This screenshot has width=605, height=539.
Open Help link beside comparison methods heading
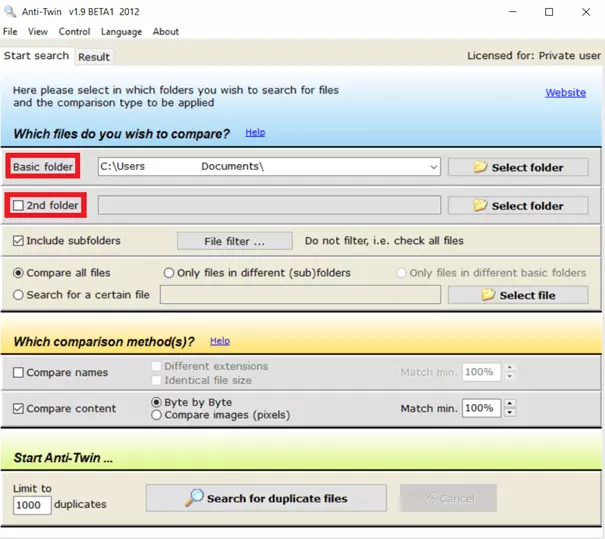[x=220, y=341]
